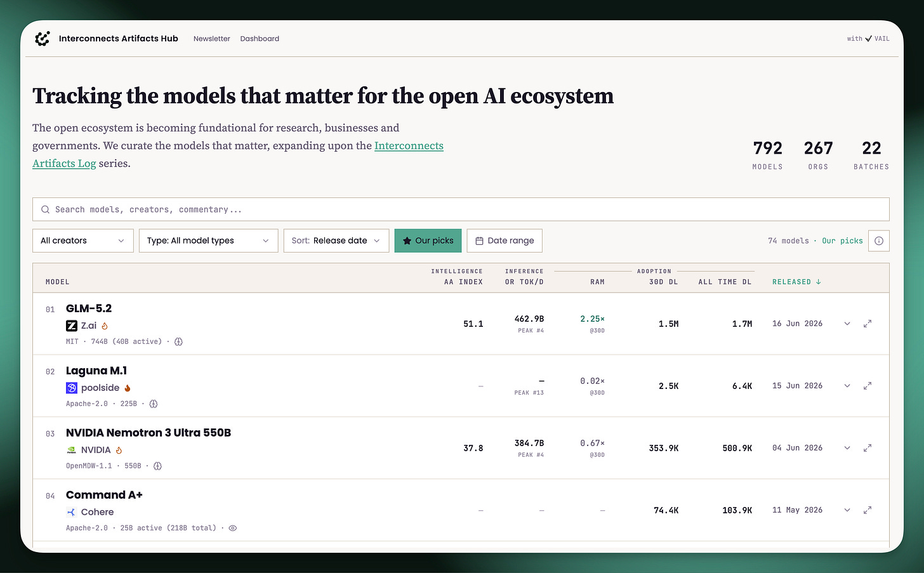Screen dimensions: 924x573
Task: Click the Laguna M.1 model name
Action: tap(96, 371)
